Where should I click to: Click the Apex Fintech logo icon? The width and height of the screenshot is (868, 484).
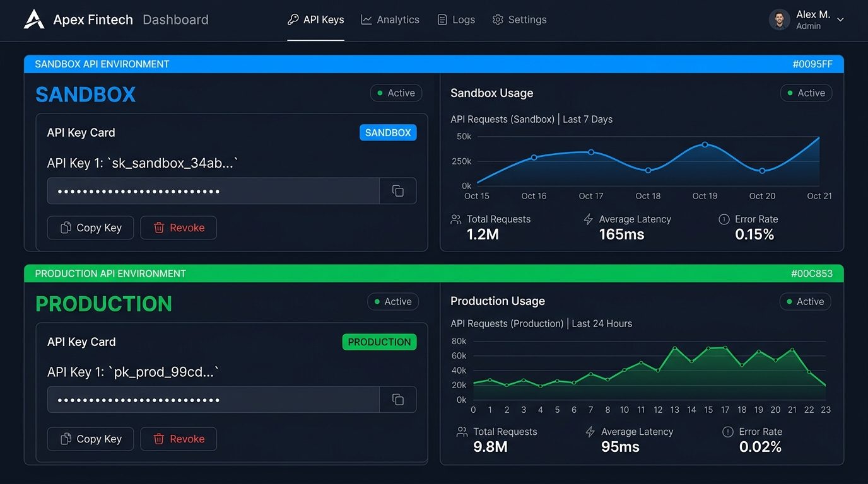point(34,20)
